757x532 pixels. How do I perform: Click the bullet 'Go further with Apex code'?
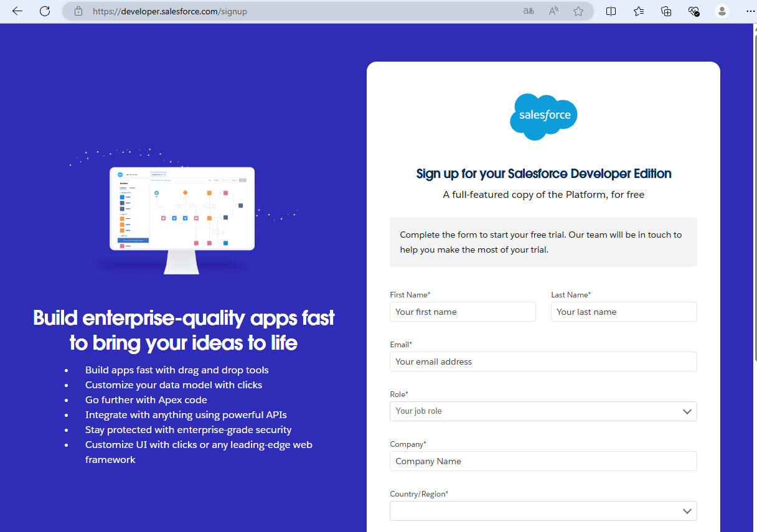[146, 399]
